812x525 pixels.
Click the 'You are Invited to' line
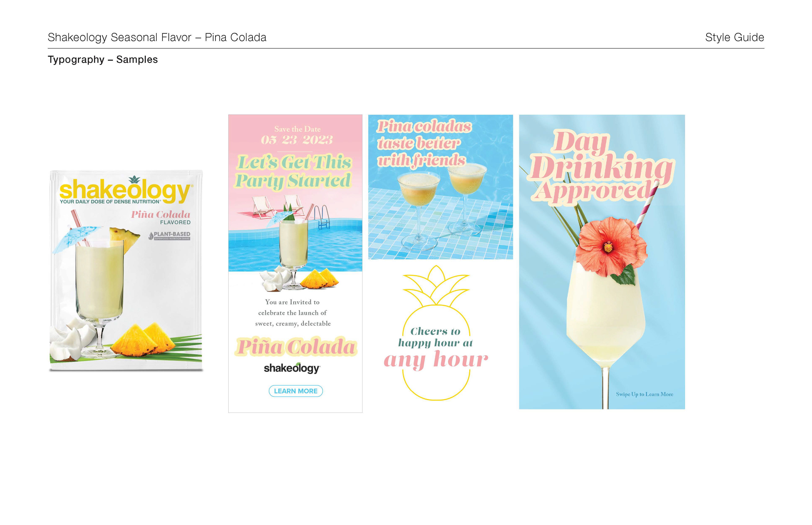point(292,302)
